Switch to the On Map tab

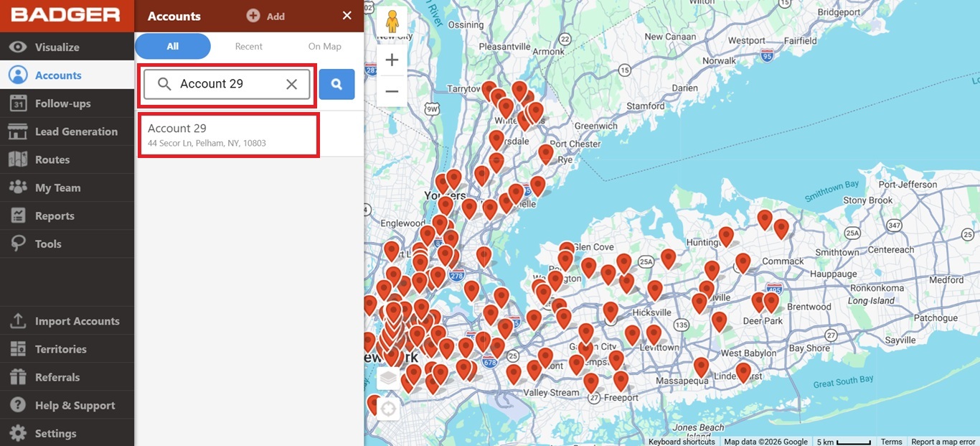[x=325, y=46]
